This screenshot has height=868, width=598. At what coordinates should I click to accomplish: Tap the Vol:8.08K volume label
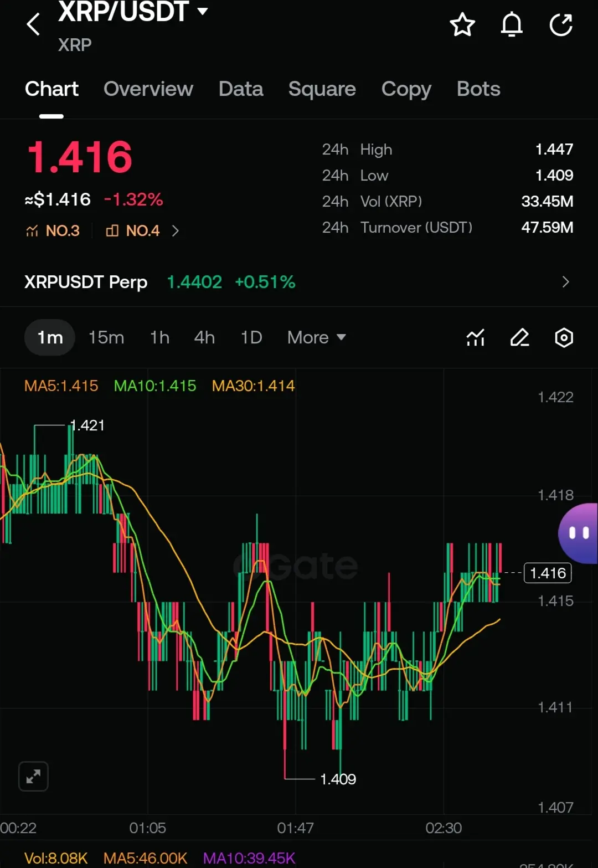tap(56, 858)
